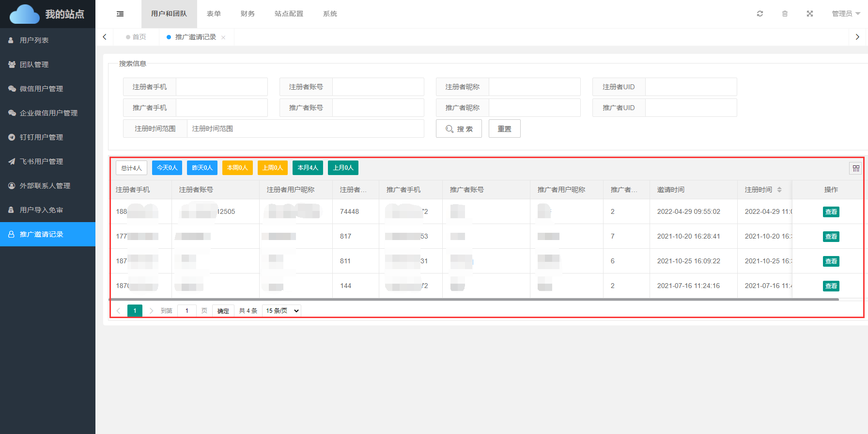Click the trash icon in header
This screenshot has width=868, height=434.
785,14
